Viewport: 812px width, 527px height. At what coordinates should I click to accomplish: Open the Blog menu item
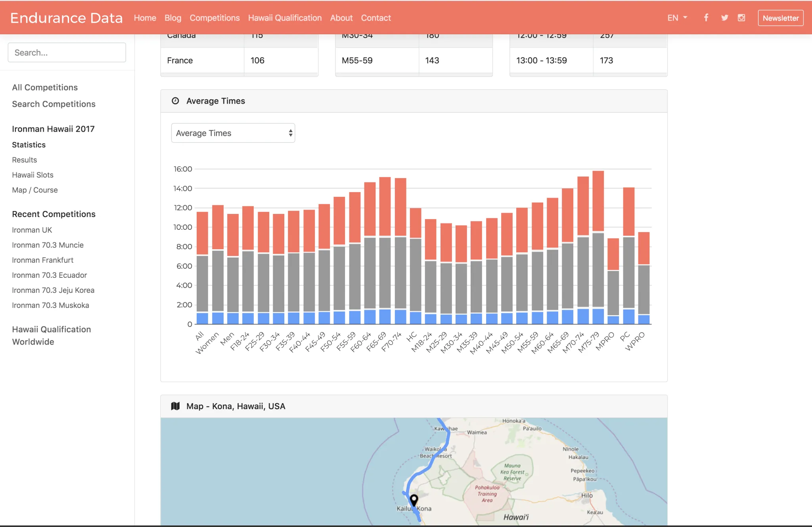pyautogui.click(x=172, y=17)
